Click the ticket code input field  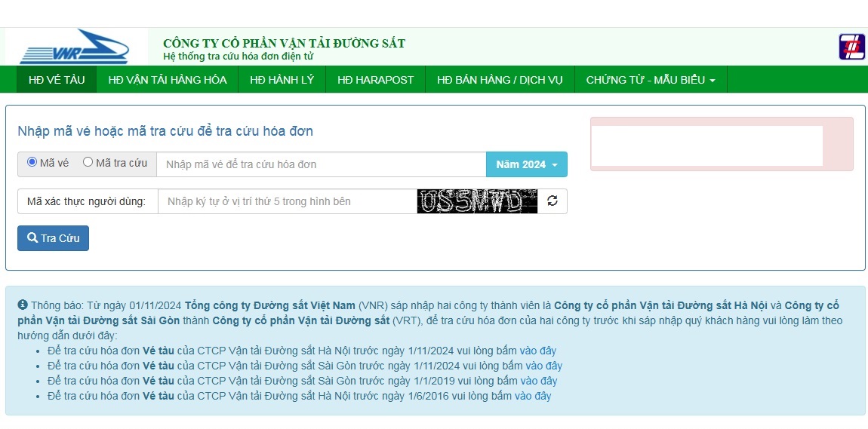tap(321, 164)
